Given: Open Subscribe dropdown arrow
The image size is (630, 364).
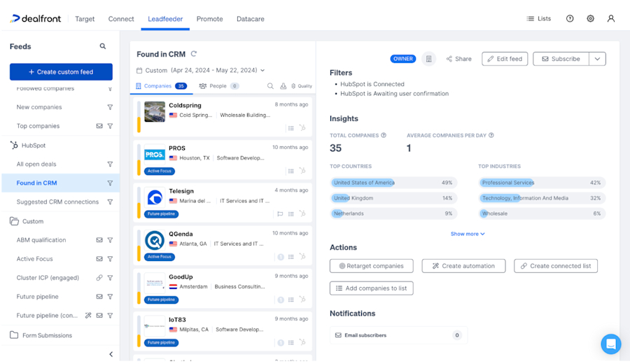Looking at the screenshot, I should (598, 59).
